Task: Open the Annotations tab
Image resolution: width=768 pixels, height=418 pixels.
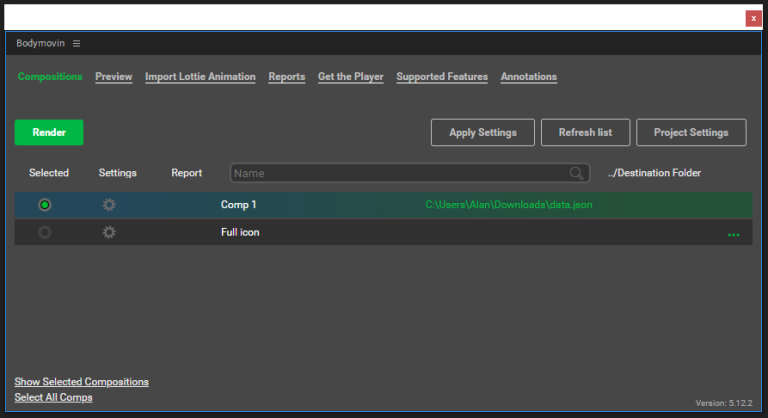Action: point(528,77)
